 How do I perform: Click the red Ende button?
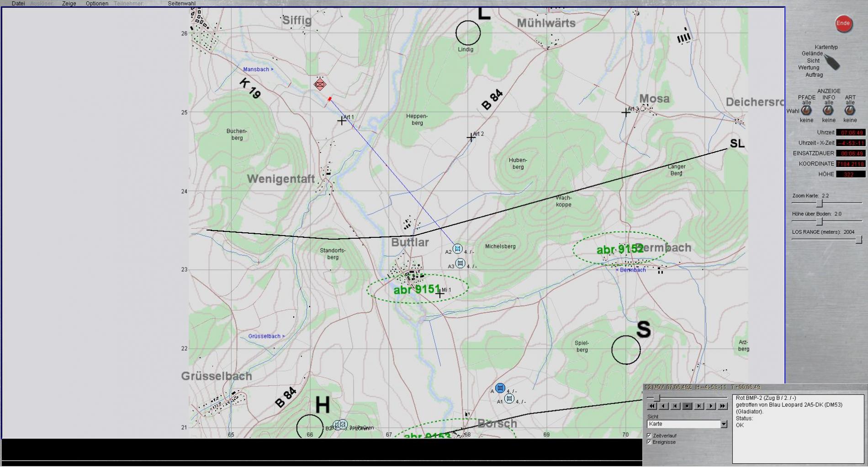[x=843, y=23]
